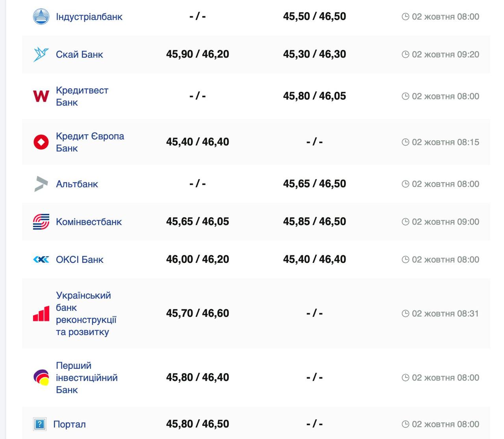Open the Портал bank link
Image resolution: width=504 pixels, height=439 pixels.
(69, 424)
